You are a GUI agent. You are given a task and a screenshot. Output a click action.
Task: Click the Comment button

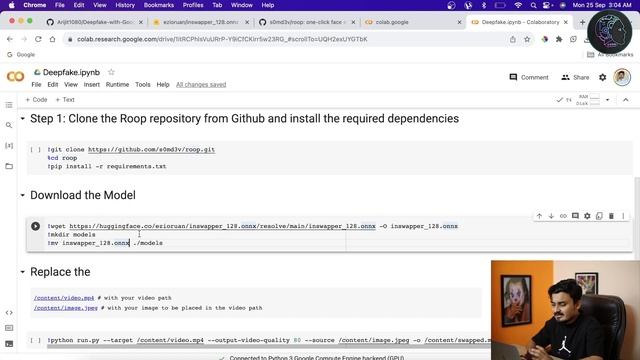tap(529, 77)
